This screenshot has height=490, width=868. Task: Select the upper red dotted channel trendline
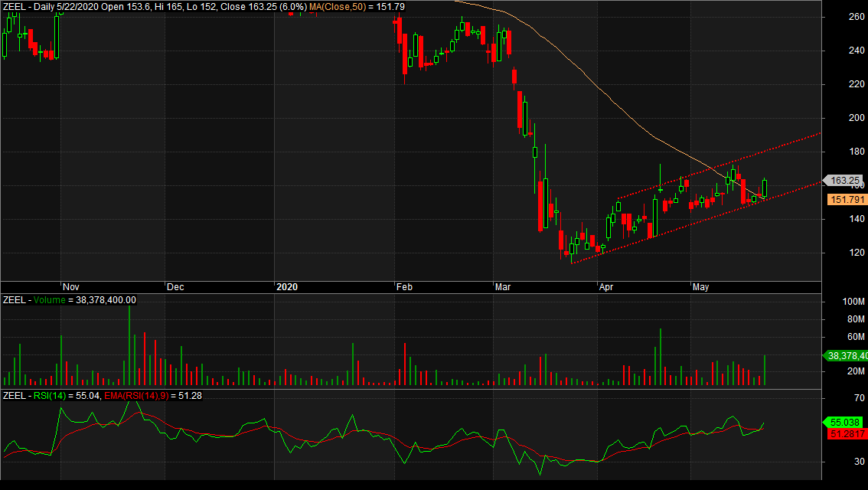pos(720,166)
